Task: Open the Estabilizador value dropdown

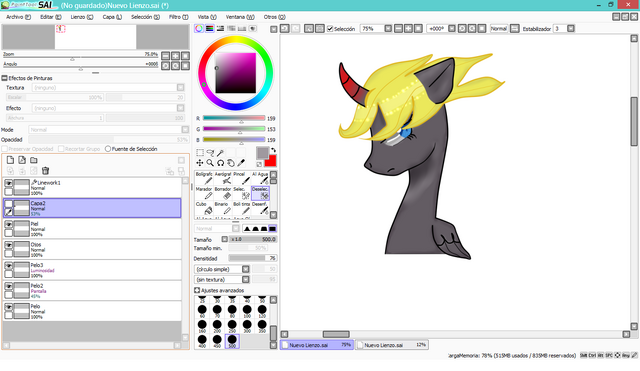Action: 571,29
